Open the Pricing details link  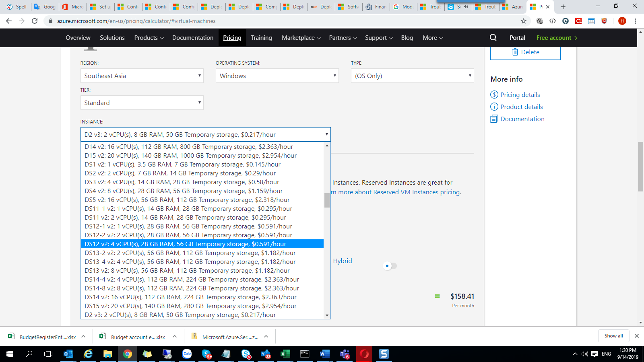coord(520,95)
